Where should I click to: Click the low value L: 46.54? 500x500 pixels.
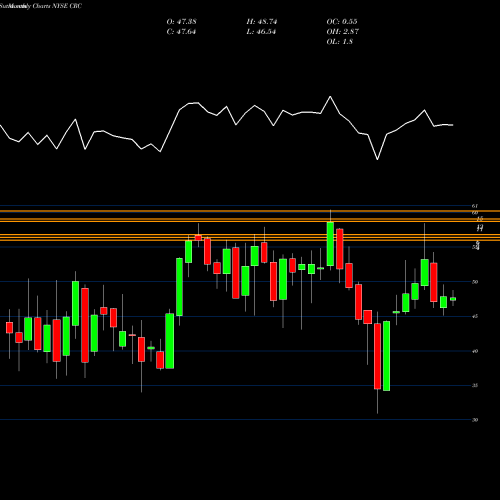point(261,32)
